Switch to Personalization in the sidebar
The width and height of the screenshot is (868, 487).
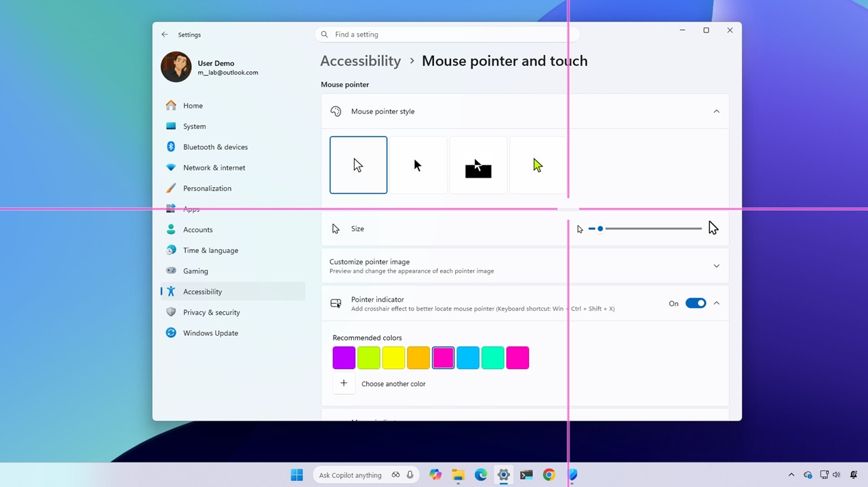click(207, 188)
